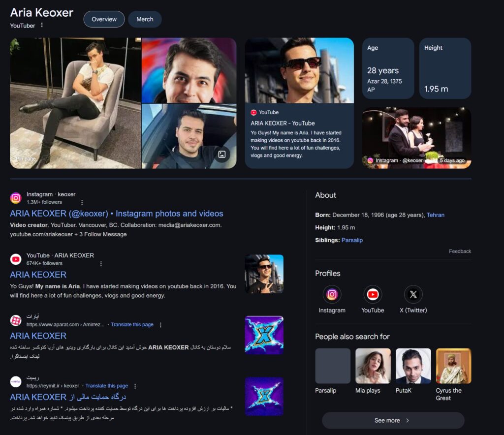Open the Instagram profile icon under Profiles

[332, 295]
